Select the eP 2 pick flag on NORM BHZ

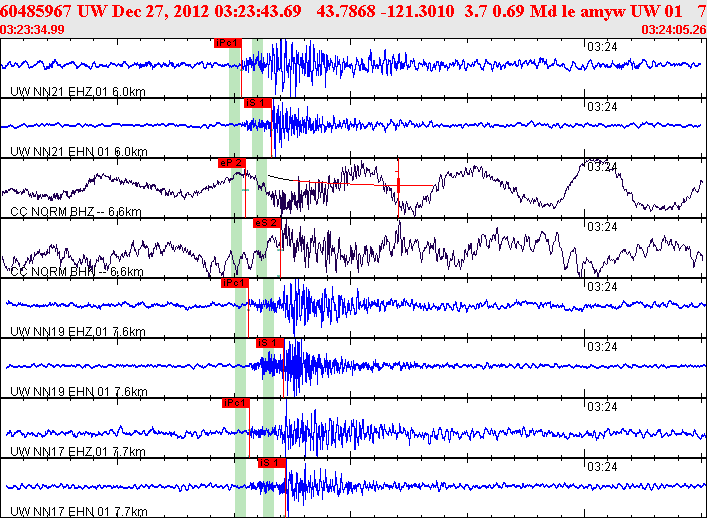231,163
